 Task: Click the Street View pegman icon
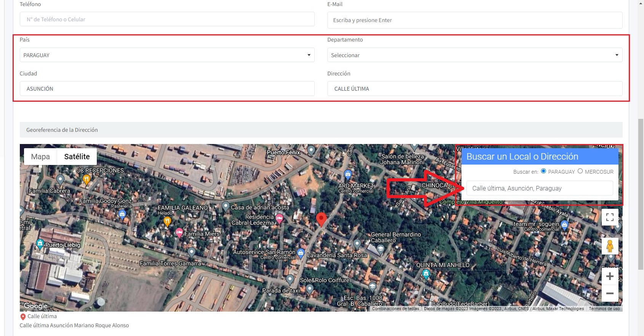pos(610,246)
